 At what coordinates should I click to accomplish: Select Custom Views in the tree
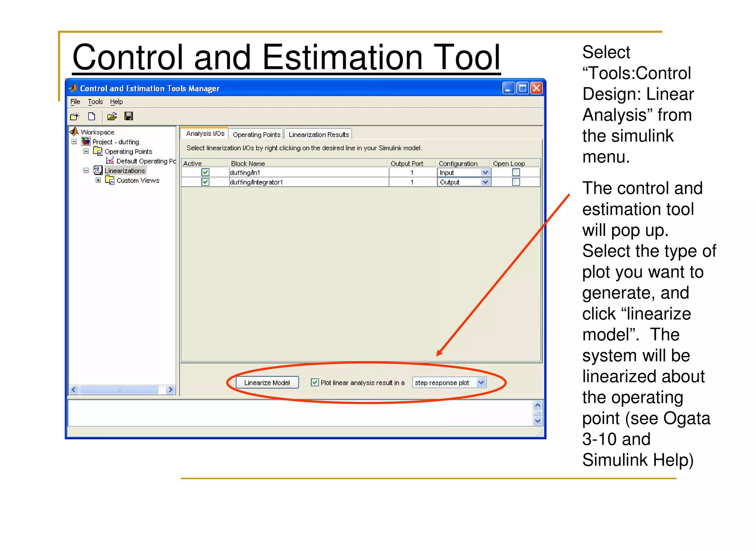138,180
